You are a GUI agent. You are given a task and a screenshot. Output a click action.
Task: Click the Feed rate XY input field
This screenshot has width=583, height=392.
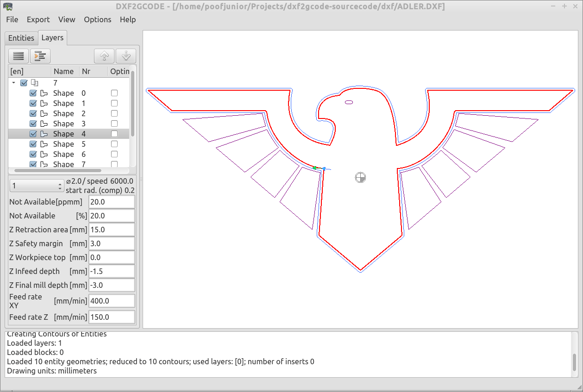click(x=112, y=301)
